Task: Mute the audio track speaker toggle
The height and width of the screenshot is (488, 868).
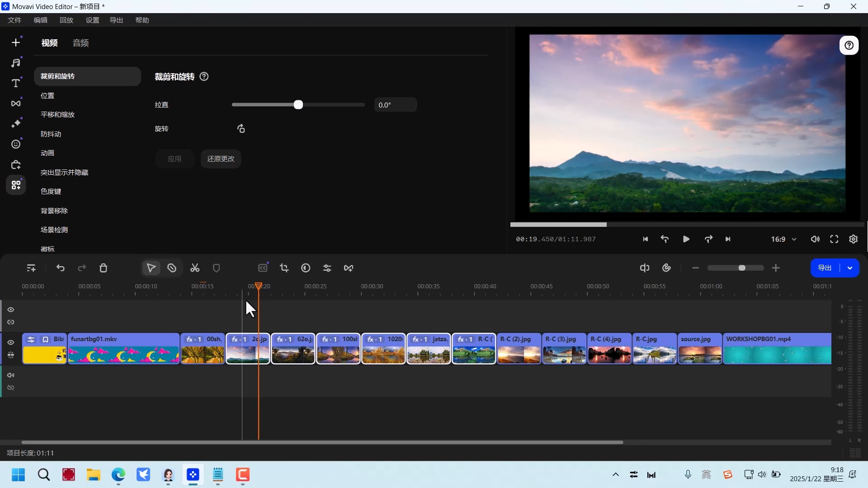Action: (x=11, y=375)
